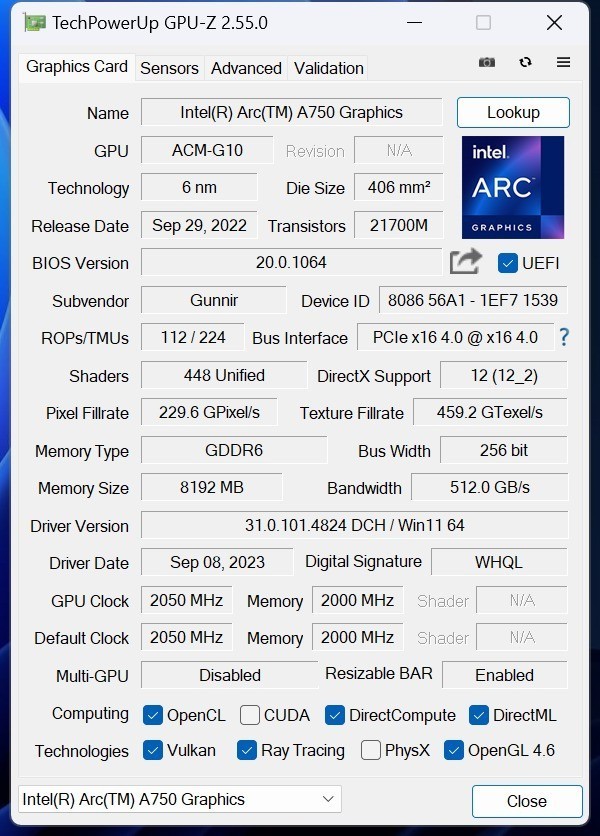Toggle the DirectML checkbox
Viewport: 600px width, 836px height.
tap(478, 715)
